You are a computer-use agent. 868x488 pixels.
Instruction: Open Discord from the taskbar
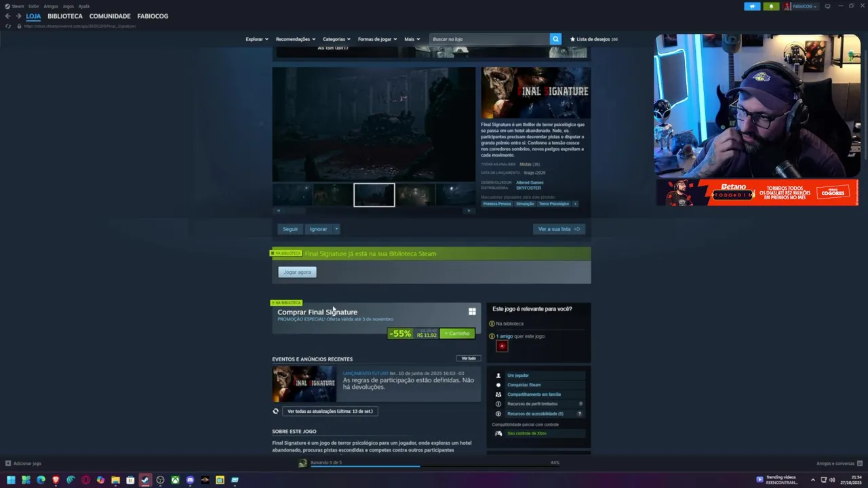pos(190,480)
